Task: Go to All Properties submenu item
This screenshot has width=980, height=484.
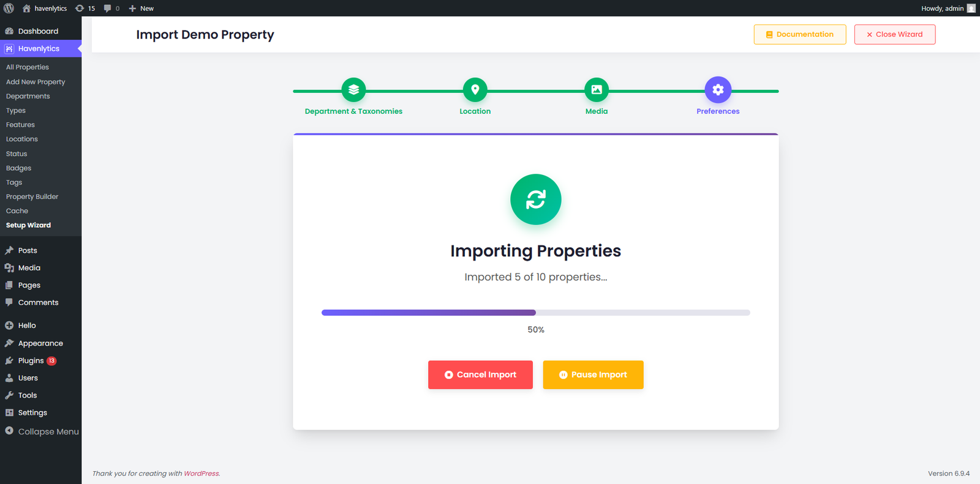Action: 28,67
